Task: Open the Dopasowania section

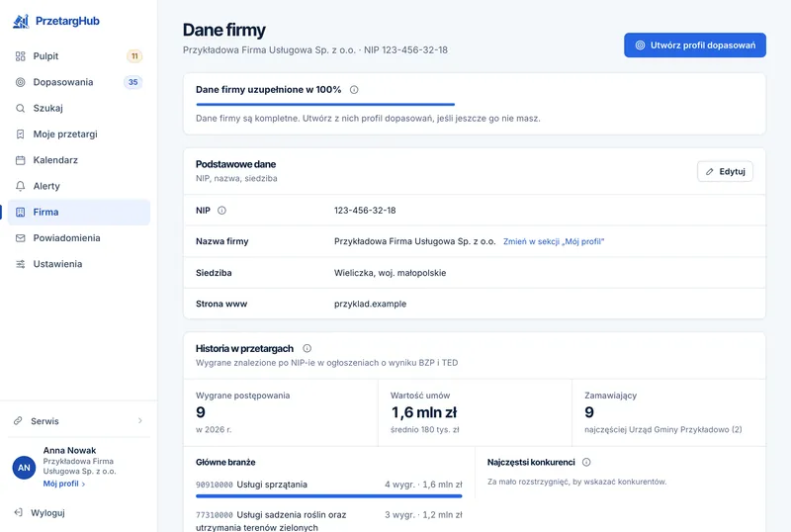Action: 79,82
